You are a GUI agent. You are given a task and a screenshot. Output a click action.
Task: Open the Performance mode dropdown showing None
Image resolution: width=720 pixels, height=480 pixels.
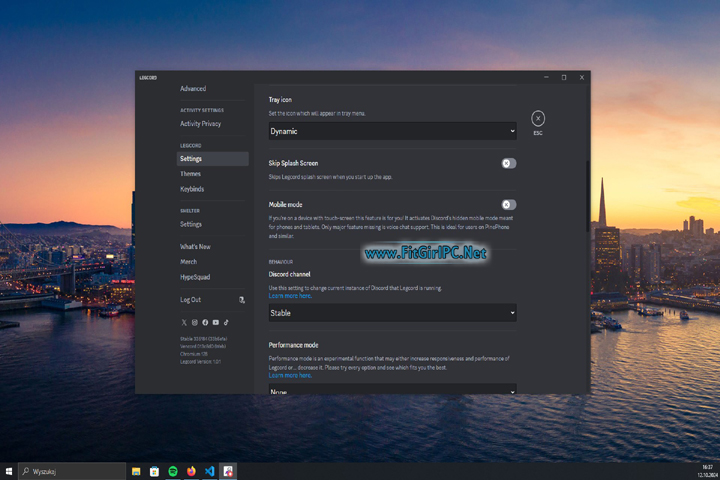[392, 391]
